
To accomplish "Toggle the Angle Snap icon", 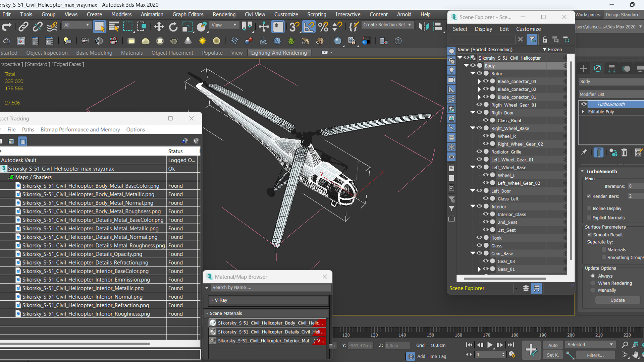I will 309,26.
